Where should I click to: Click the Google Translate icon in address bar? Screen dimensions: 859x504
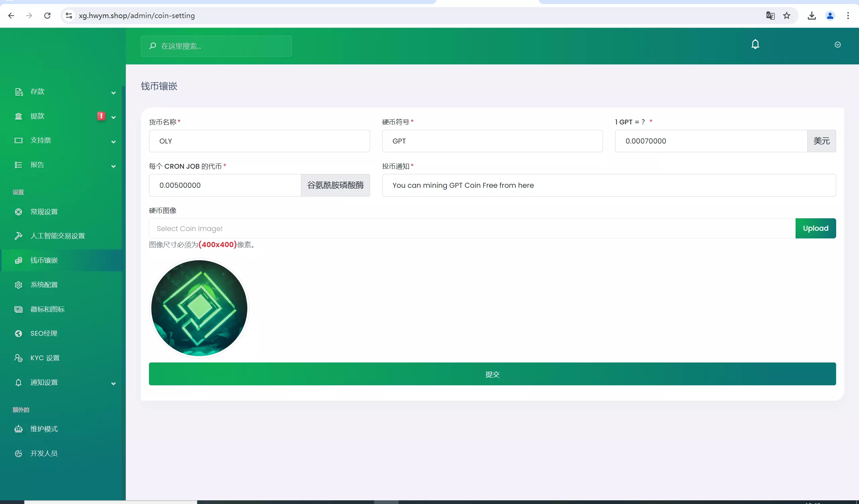(770, 16)
